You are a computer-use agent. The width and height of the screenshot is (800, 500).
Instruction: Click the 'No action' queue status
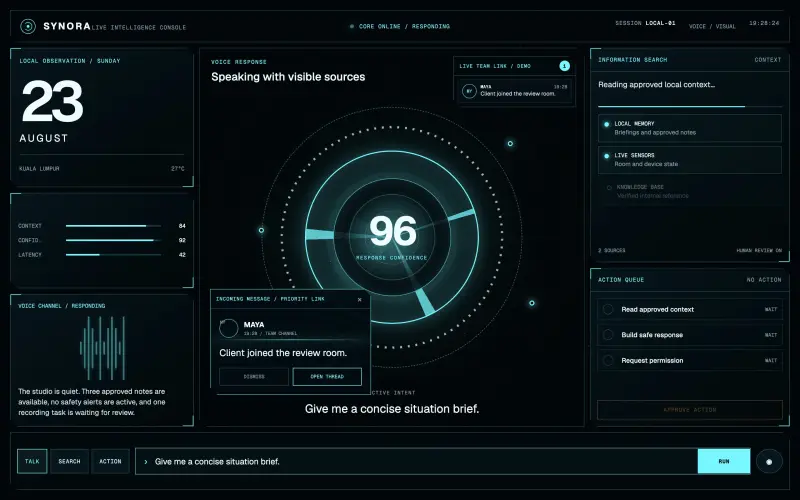click(764, 280)
